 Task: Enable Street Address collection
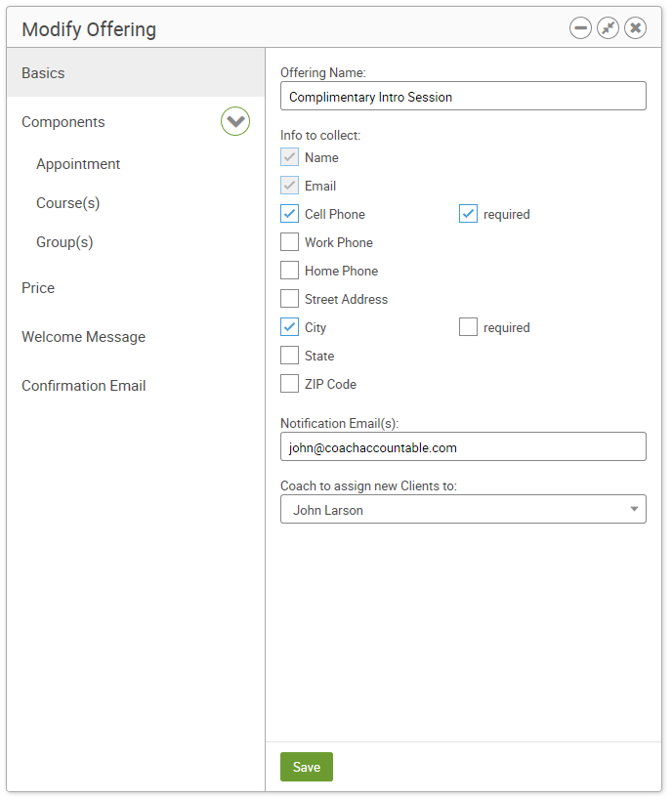[289, 299]
